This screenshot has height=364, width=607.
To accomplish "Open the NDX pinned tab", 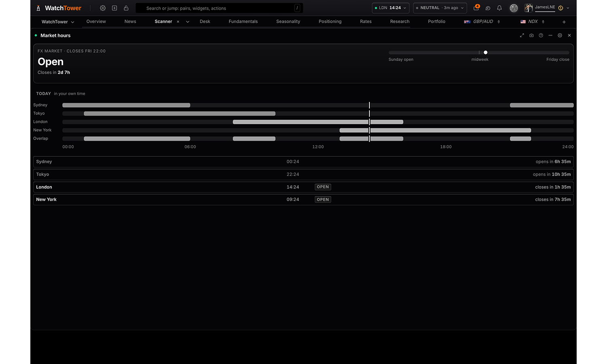I will click(x=529, y=21).
